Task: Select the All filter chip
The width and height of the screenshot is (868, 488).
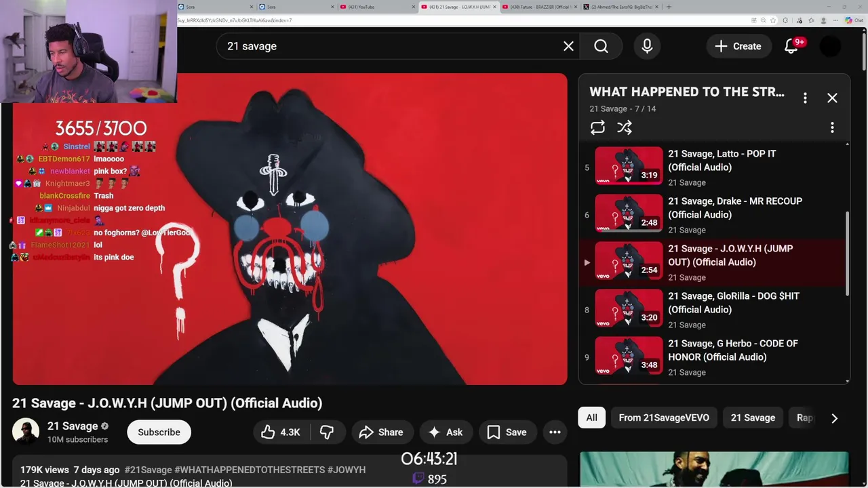Action: 591,418
